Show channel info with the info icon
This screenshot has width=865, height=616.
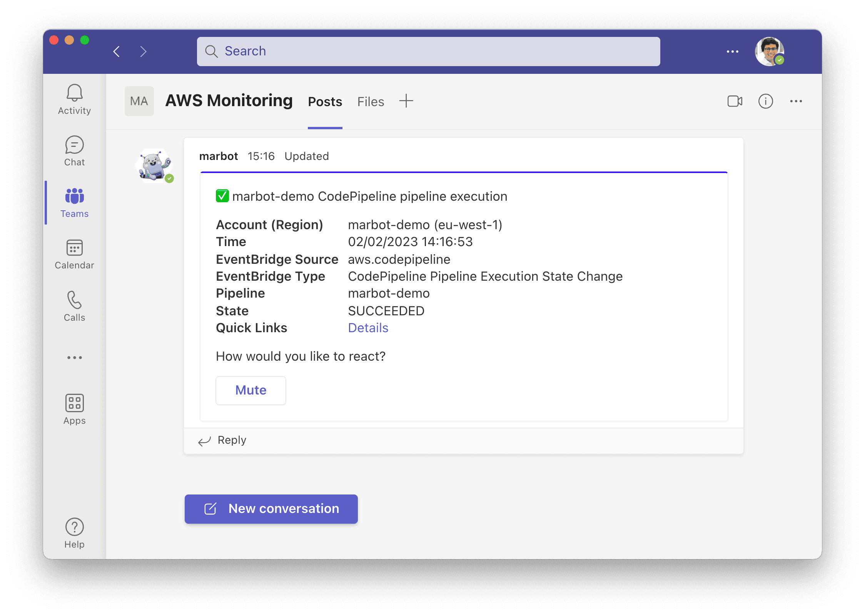coord(765,101)
